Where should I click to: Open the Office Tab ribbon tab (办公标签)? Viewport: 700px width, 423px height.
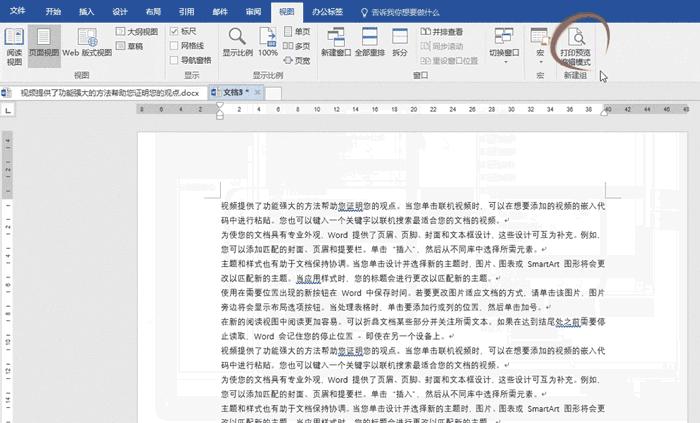click(x=327, y=12)
